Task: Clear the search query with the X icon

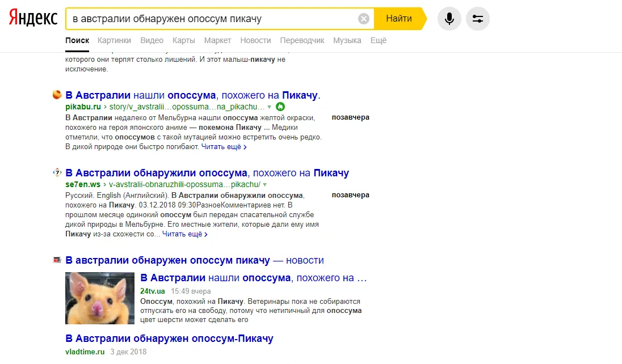Action: coord(363,19)
